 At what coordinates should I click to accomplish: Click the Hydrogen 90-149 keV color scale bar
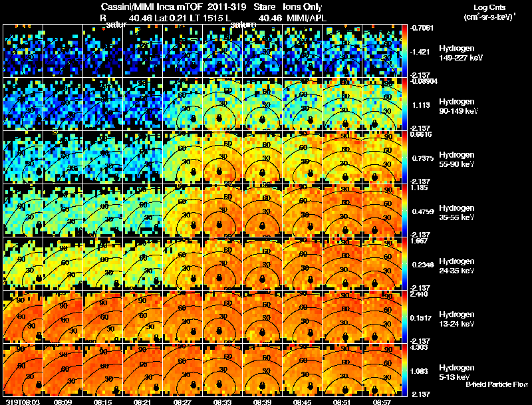pos(404,104)
